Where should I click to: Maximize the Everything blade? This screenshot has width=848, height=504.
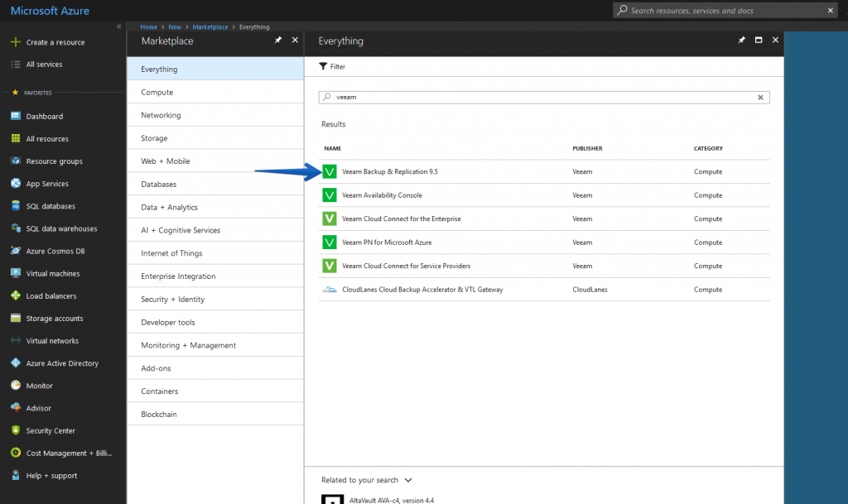point(759,40)
